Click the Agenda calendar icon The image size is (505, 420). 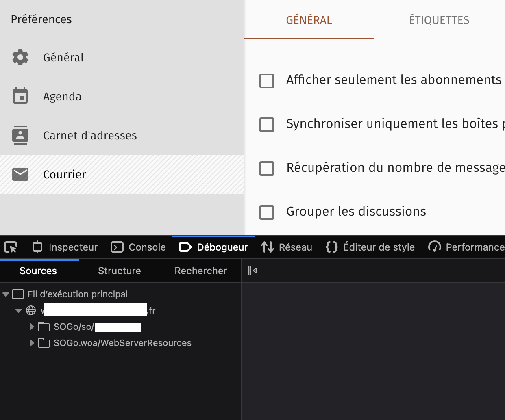[x=20, y=96]
